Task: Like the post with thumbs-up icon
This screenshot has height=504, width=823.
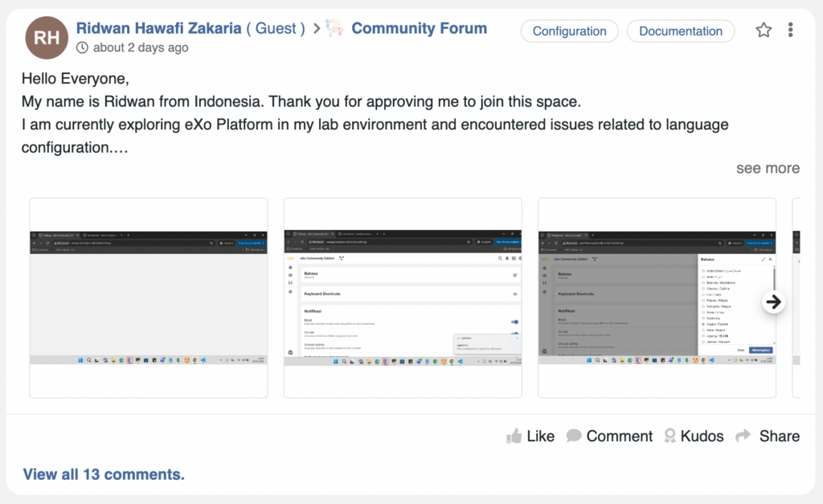Action: point(514,436)
